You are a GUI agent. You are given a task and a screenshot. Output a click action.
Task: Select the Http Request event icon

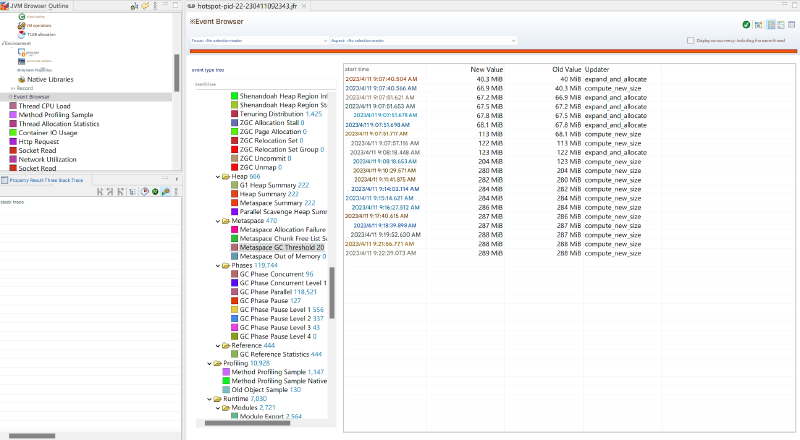click(13, 142)
